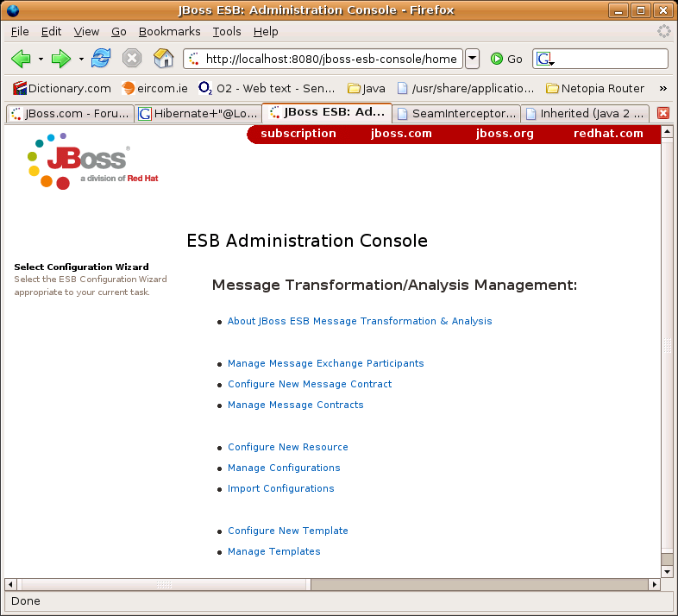Switch to the Inherited (Java 2 ... tab

[x=586, y=113]
